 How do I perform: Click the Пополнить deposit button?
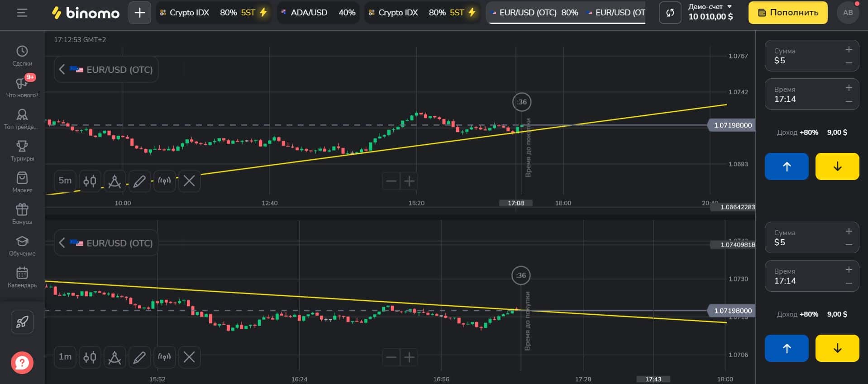pyautogui.click(x=788, y=13)
